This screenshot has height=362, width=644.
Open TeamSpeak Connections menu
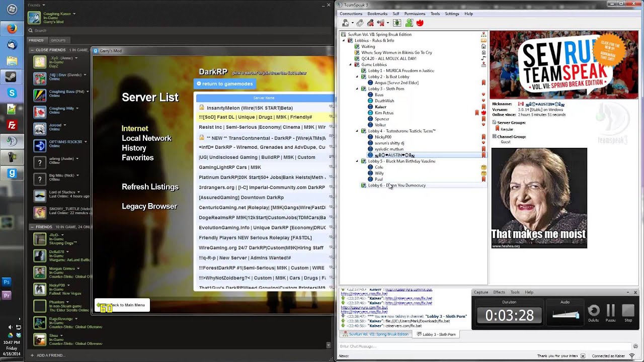click(x=351, y=14)
